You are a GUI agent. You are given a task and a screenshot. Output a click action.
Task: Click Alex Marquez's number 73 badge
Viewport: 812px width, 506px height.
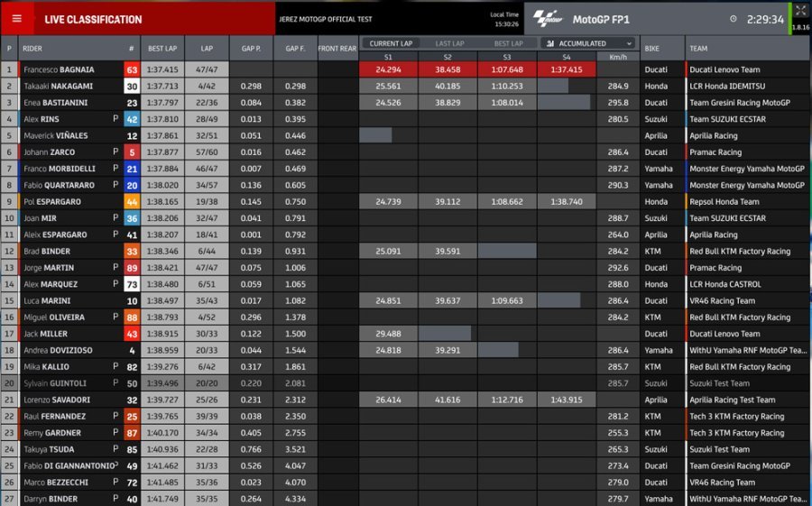click(132, 284)
